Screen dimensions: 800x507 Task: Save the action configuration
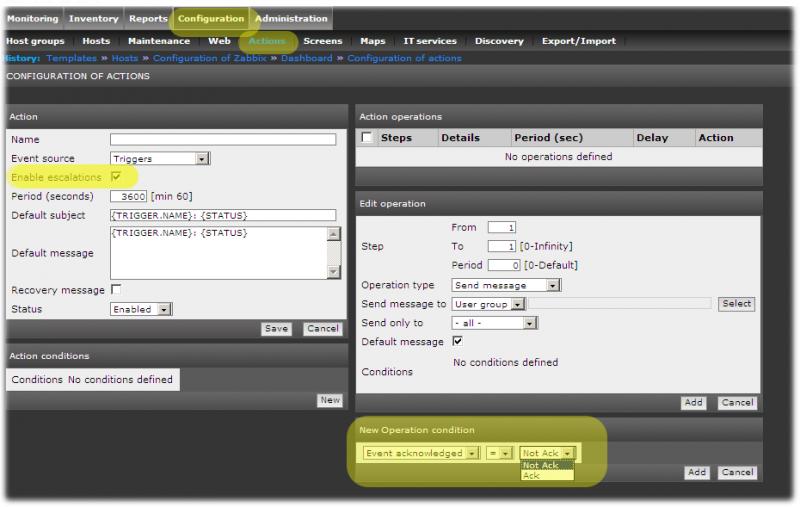(276, 328)
